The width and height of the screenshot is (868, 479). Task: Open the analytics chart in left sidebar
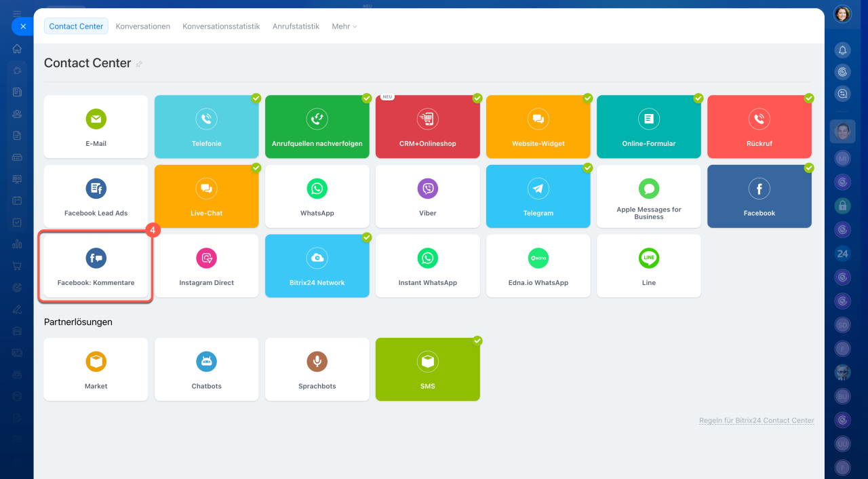pos(17,244)
